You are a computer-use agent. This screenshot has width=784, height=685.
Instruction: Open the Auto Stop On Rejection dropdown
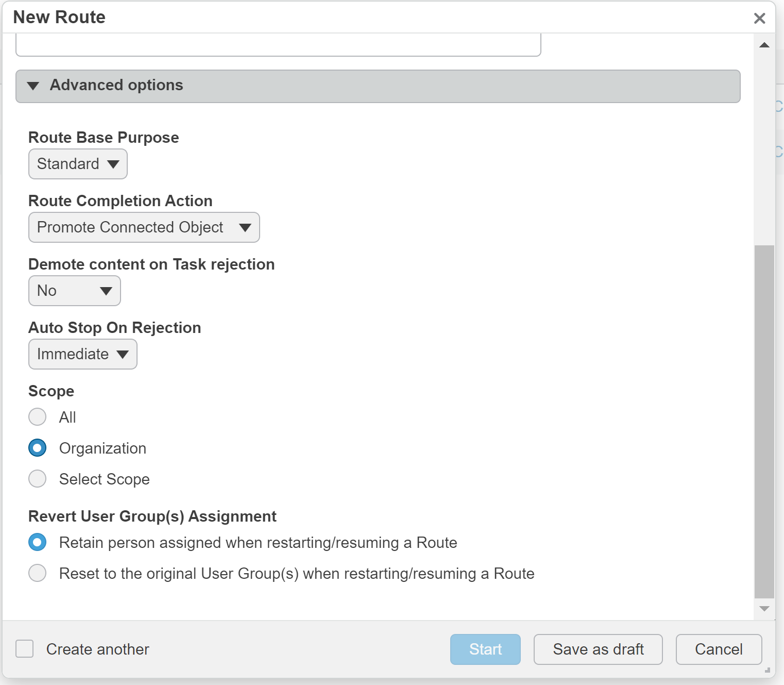tap(83, 354)
